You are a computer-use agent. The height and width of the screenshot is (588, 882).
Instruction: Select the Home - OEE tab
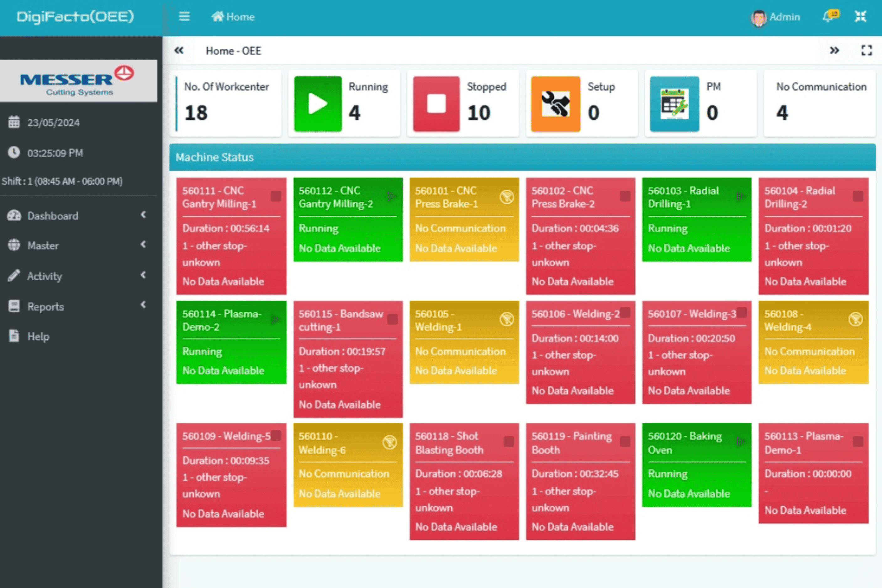[233, 50]
